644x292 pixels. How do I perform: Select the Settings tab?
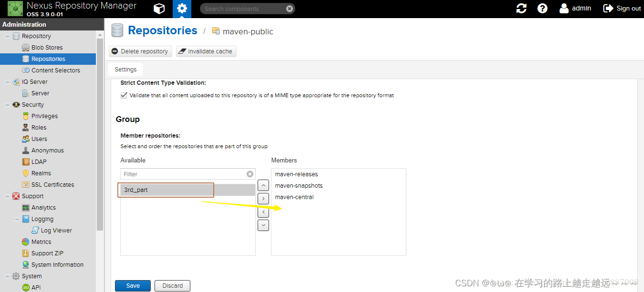coord(125,70)
